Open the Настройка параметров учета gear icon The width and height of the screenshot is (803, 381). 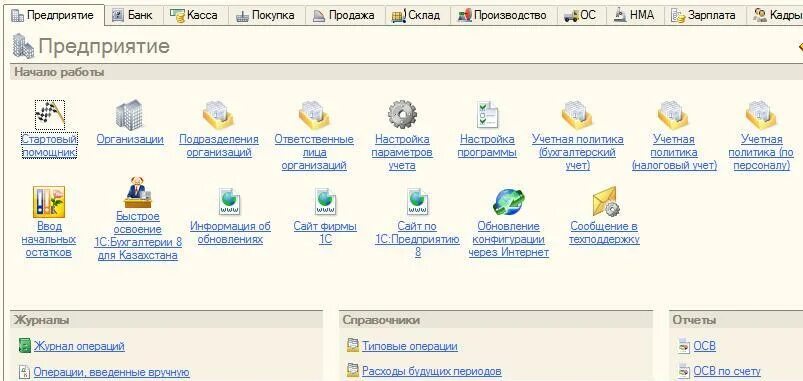coord(402,114)
